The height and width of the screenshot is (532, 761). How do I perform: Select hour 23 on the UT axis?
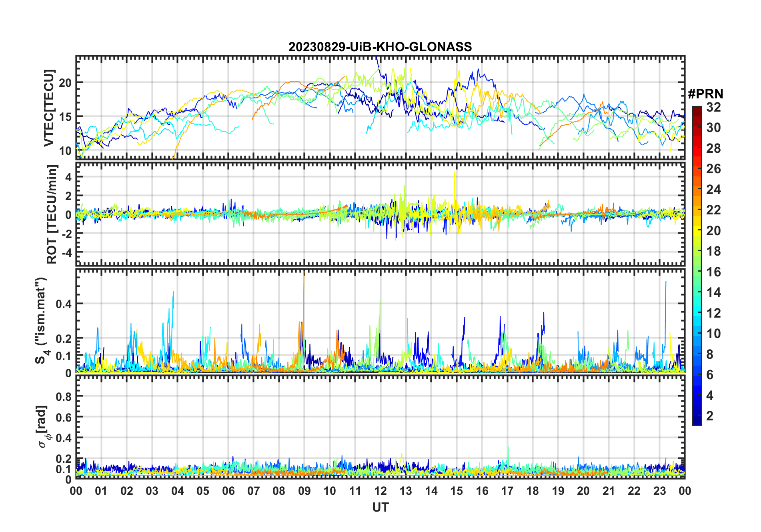coord(659,491)
